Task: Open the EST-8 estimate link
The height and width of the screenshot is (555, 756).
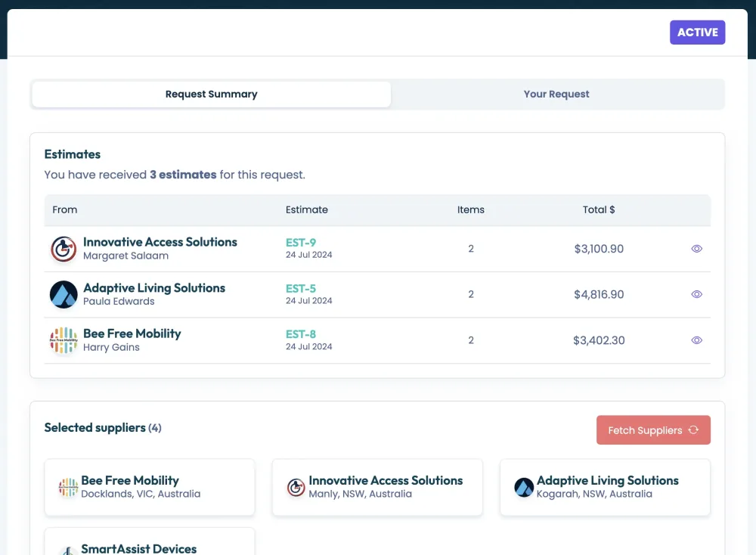Action: pyautogui.click(x=301, y=333)
